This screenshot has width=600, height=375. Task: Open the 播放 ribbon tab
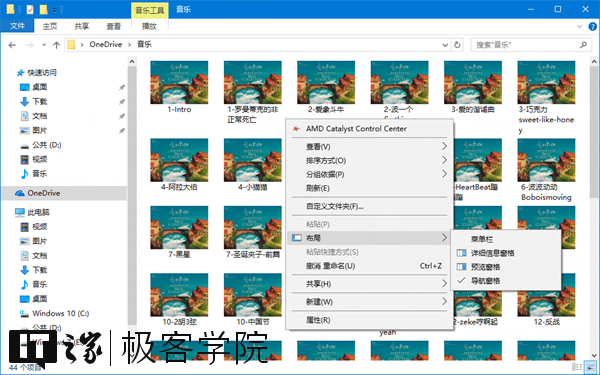(x=149, y=26)
